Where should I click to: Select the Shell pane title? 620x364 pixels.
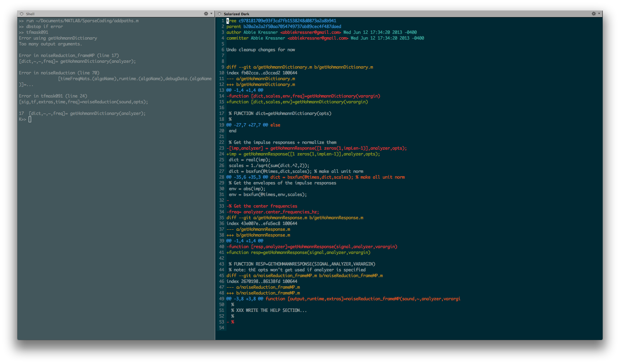[x=30, y=14]
